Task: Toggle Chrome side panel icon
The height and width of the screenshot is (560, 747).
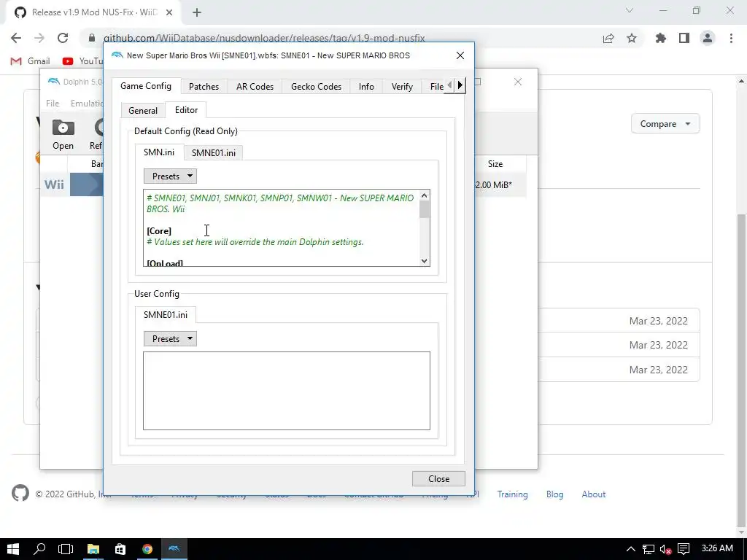Action: (684, 38)
